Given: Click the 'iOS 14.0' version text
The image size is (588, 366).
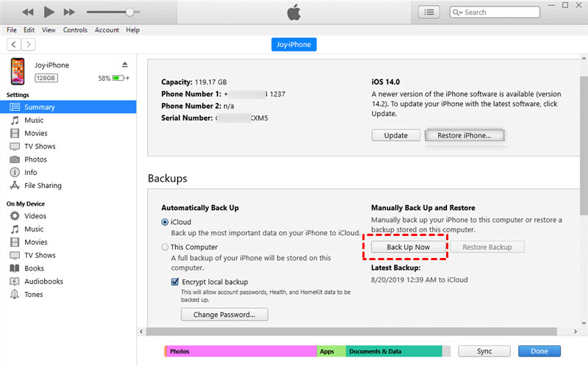Looking at the screenshot, I should click(385, 82).
